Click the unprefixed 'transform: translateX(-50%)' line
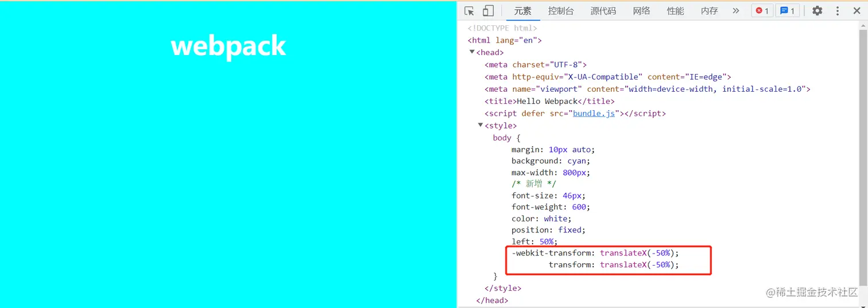 point(614,265)
